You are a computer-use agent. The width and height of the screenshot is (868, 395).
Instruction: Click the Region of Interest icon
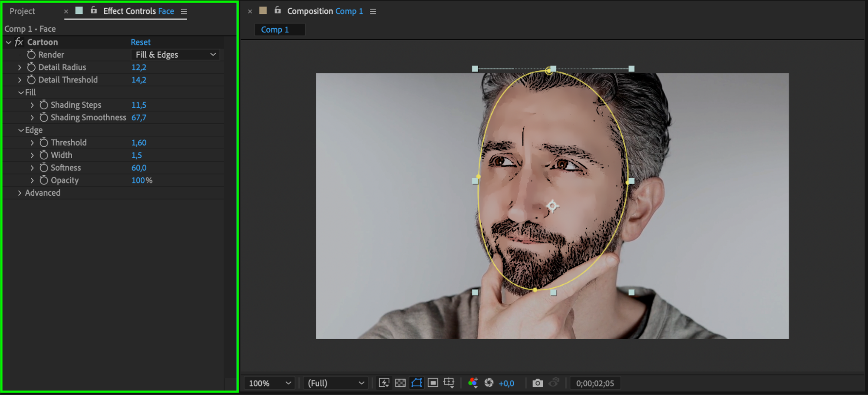pos(433,383)
